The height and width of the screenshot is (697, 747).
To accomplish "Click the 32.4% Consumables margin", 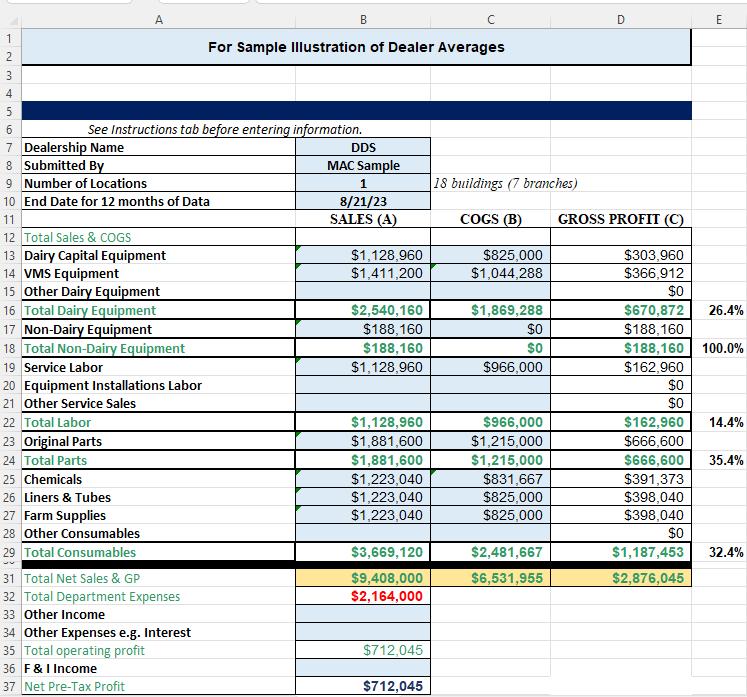I will 719,552.
